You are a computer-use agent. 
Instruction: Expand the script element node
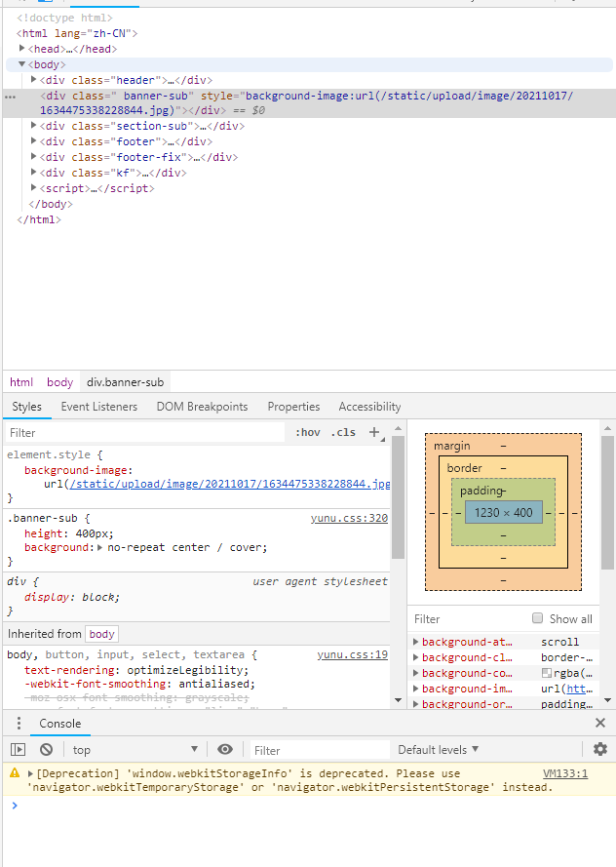tap(34, 187)
